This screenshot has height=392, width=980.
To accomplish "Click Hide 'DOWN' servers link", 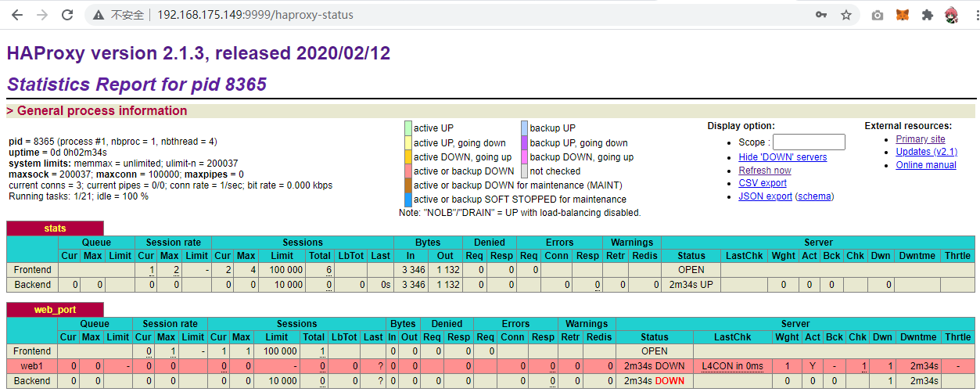I will click(x=782, y=157).
